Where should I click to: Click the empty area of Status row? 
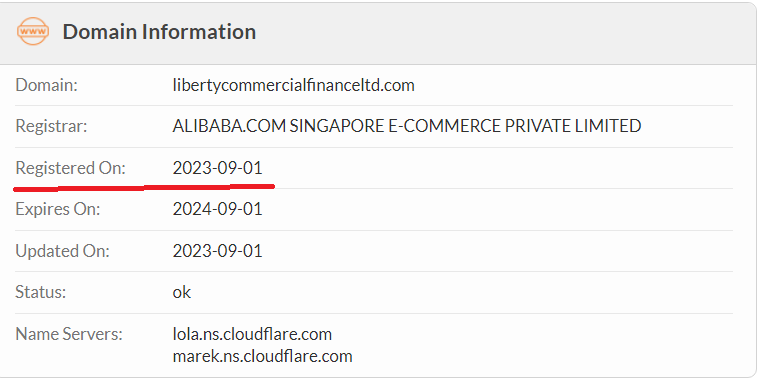[x=463, y=293]
